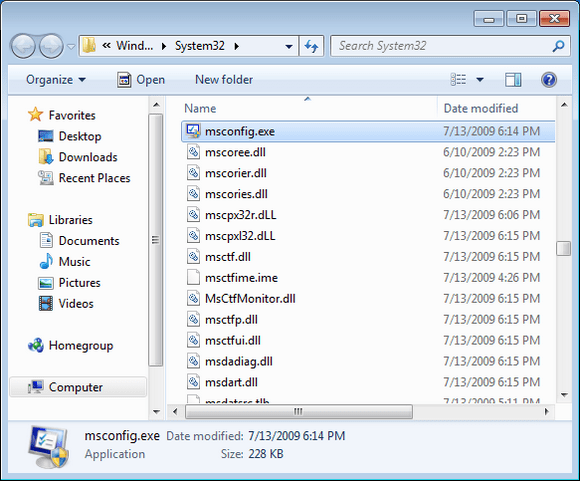Click the MsCtfMonitor.dll file name
This screenshot has width=580, height=481.
[x=250, y=299]
